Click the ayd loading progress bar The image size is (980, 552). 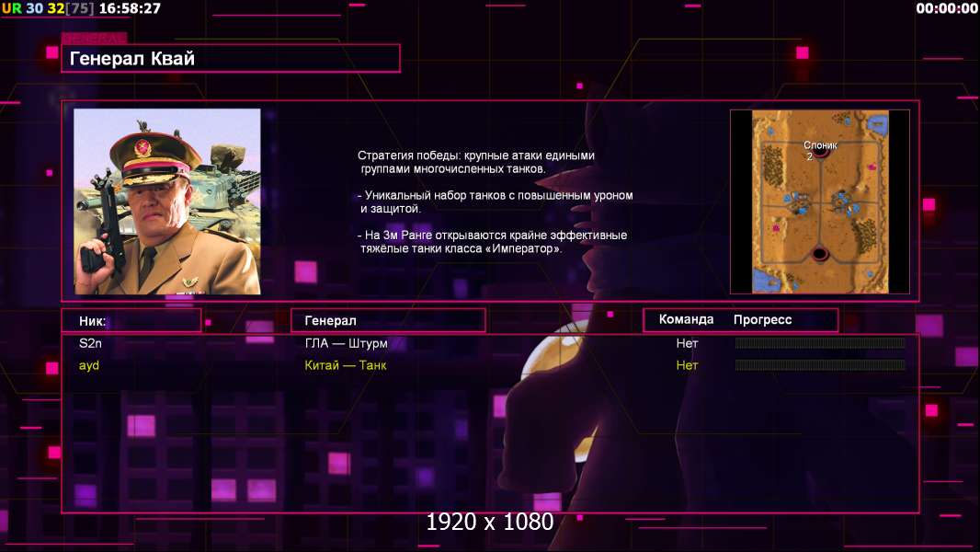click(x=820, y=365)
